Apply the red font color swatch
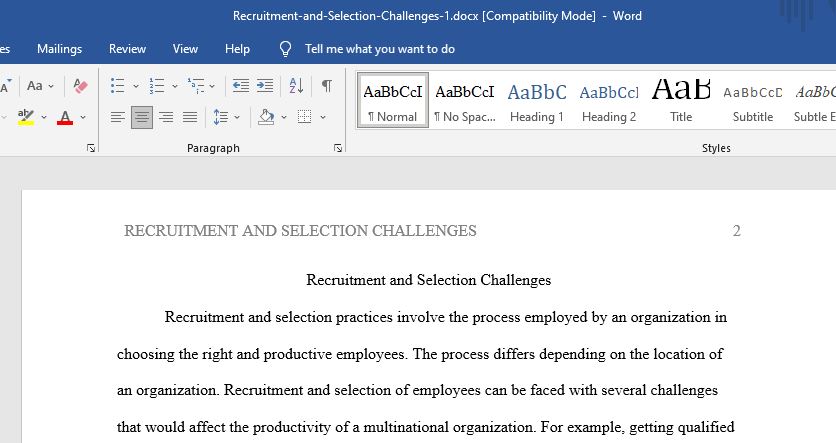Image resolution: width=836 pixels, height=443 pixels. click(x=65, y=117)
